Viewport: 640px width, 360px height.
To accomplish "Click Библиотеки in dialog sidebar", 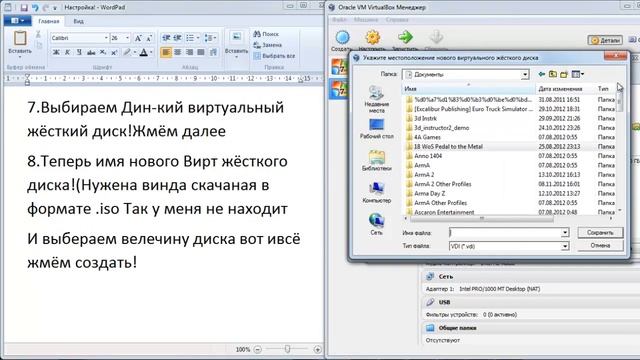I will 376,160.
